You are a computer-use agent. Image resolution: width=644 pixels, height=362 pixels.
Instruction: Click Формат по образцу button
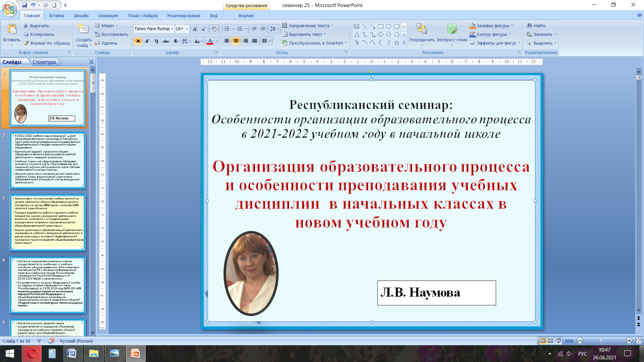pyautogui.click(x=47, y=43)
